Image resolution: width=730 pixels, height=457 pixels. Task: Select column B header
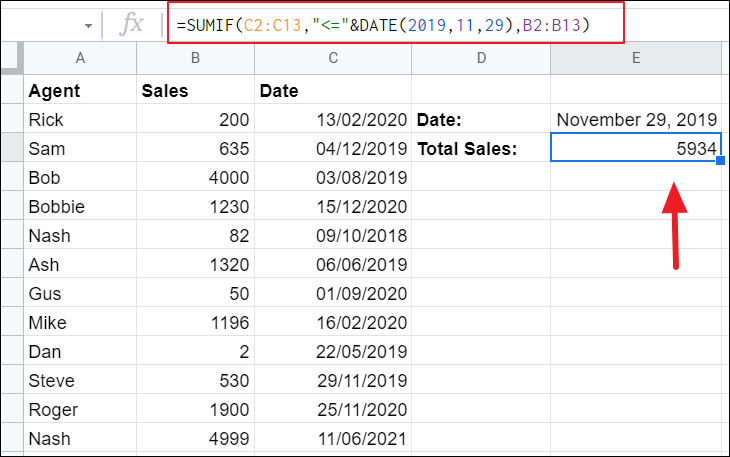pos(195,59)
